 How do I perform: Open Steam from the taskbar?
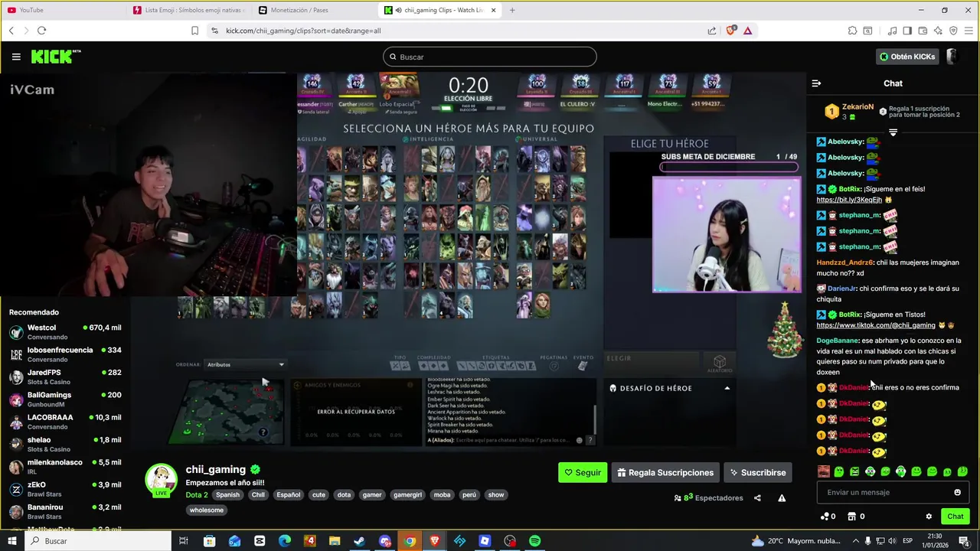click(359, 541)
